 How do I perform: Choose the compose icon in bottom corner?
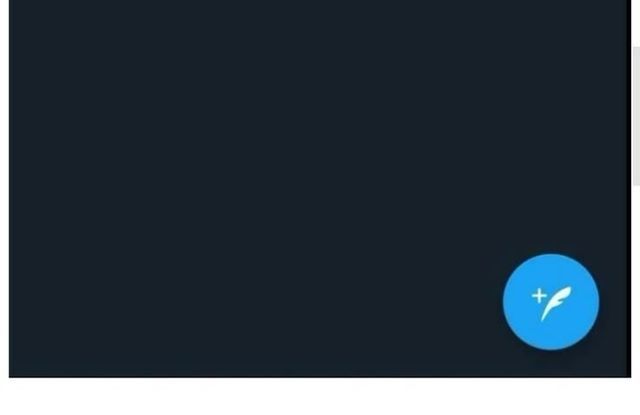pos(551,302)
